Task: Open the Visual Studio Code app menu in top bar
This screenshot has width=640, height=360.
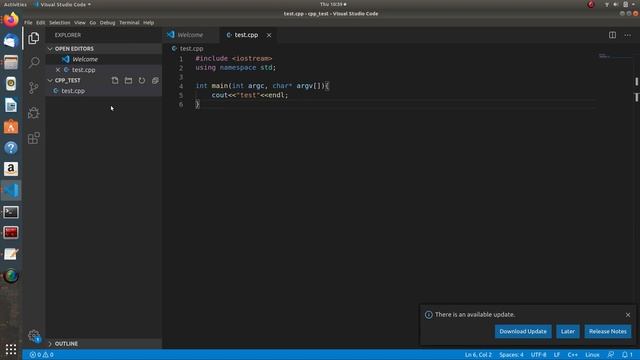Action: click(x=62, y=4)
